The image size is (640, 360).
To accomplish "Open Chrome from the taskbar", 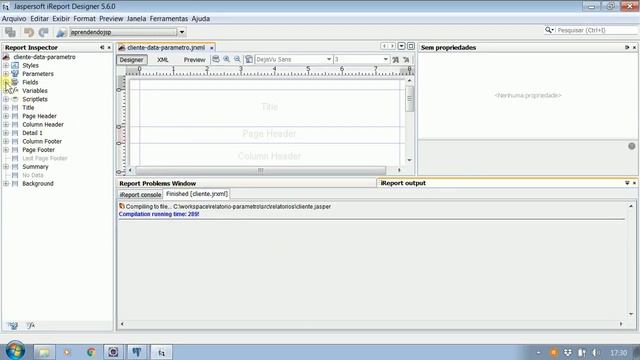I will 91,352.
